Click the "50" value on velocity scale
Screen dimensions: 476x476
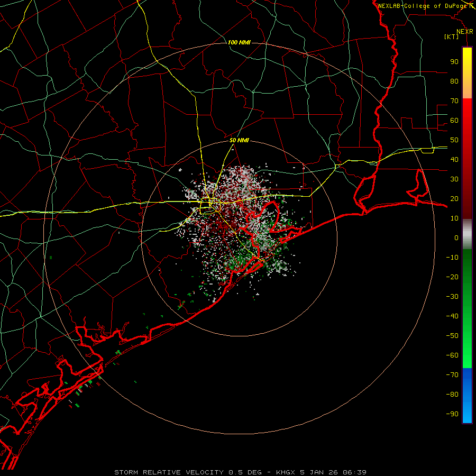[x=454, y=140]
